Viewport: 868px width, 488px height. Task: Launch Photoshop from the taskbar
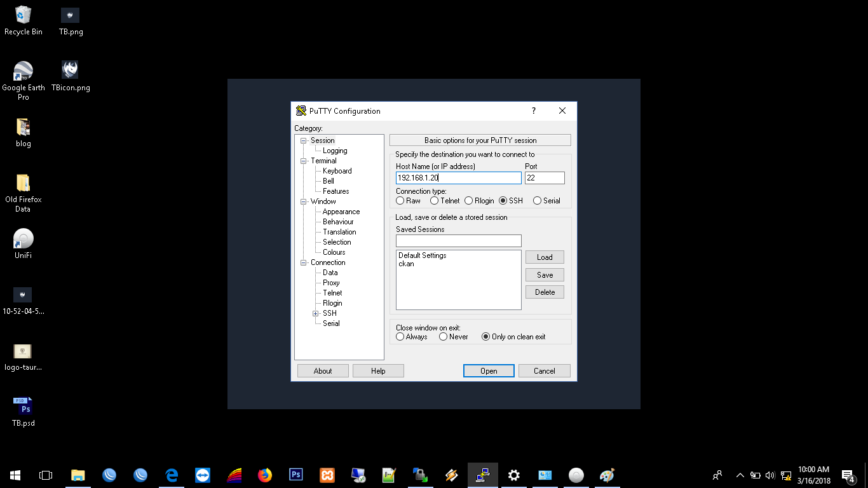click(296, 475)
